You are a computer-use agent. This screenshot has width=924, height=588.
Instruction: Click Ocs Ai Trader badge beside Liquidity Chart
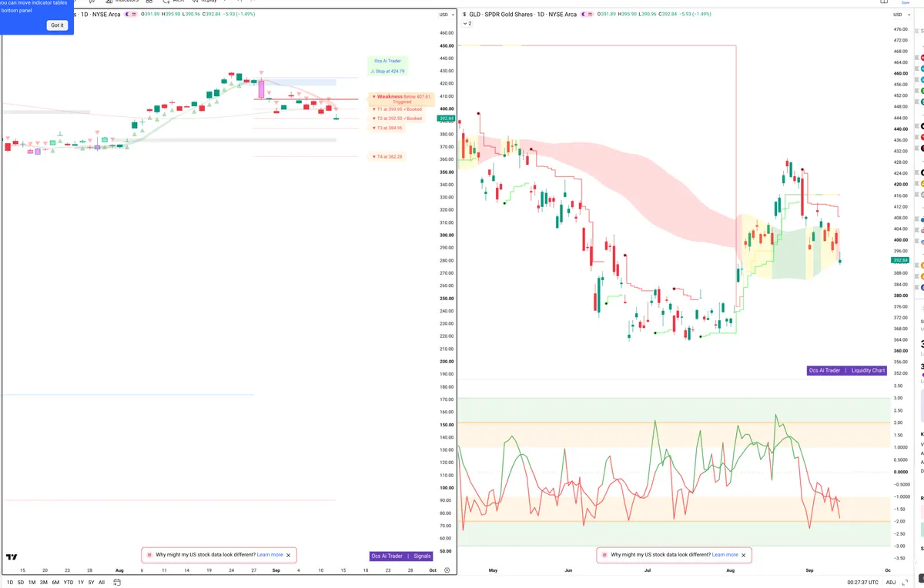(825, 370)
